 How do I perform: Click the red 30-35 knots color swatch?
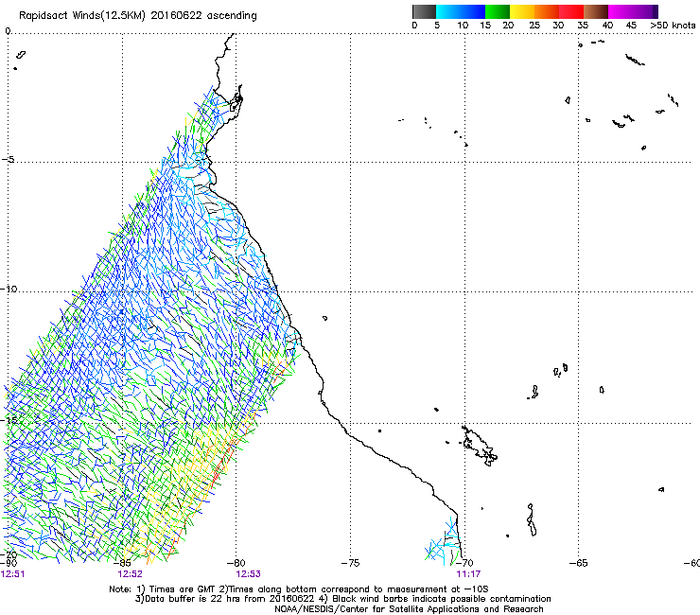[571, 11]
